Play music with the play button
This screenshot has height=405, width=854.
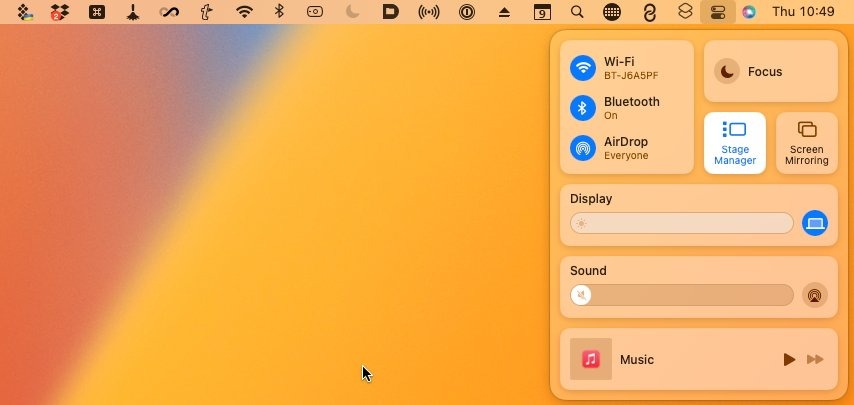[789, 359]
